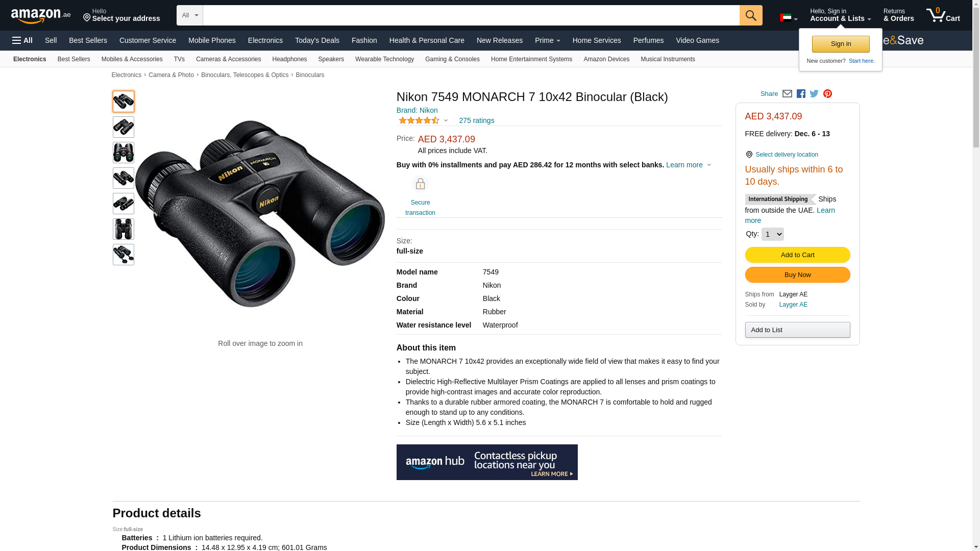The height and width of the screenshot is (551, 980).
Task: Expand the star ratings breakdown arrow
Action: pos(446,121)
